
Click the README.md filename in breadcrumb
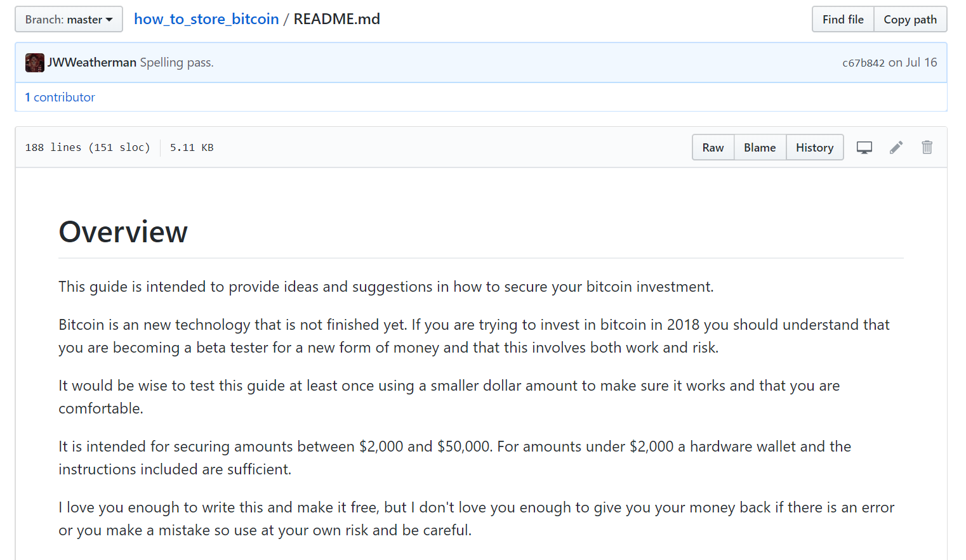[336, 19]
